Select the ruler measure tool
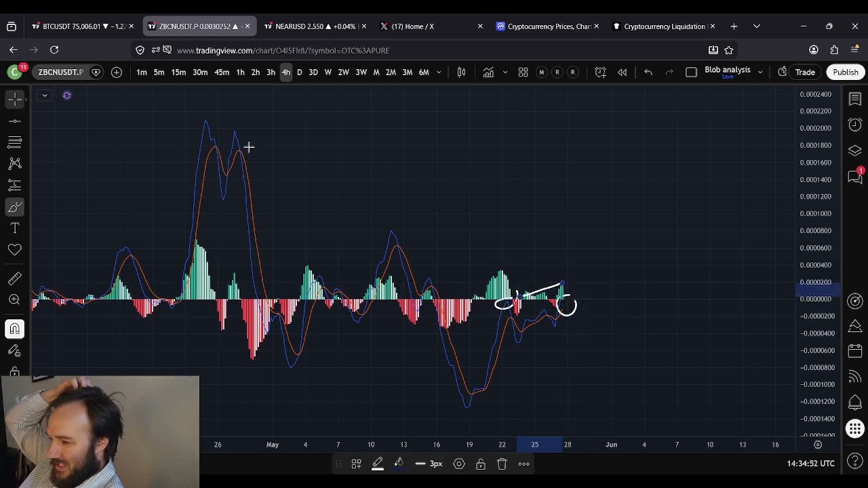Screen dimensions: 868x488 coord(14,279)
